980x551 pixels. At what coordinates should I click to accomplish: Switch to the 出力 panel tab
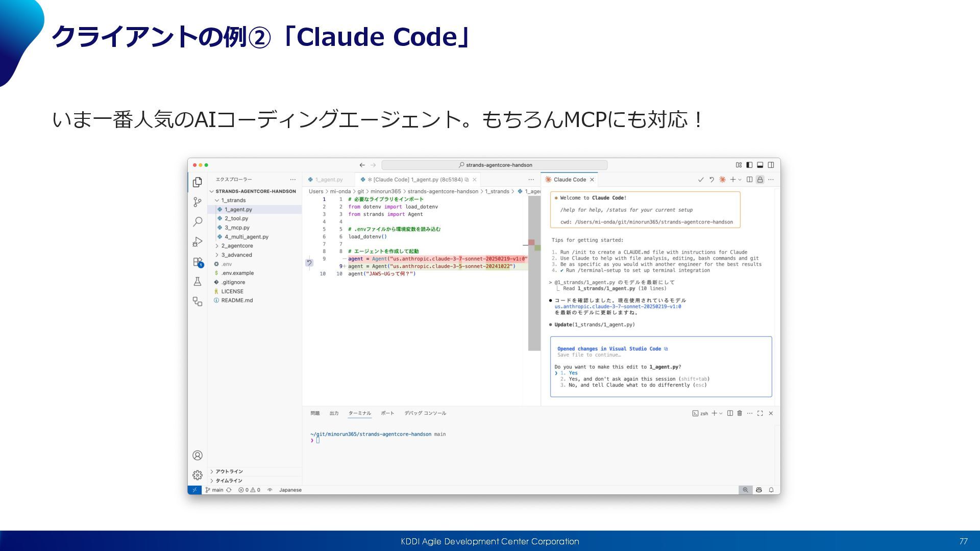coord(334,413)
